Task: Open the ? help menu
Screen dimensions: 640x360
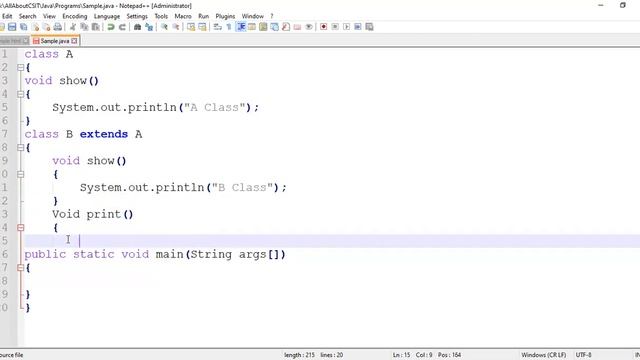Action: pos(271,16)
